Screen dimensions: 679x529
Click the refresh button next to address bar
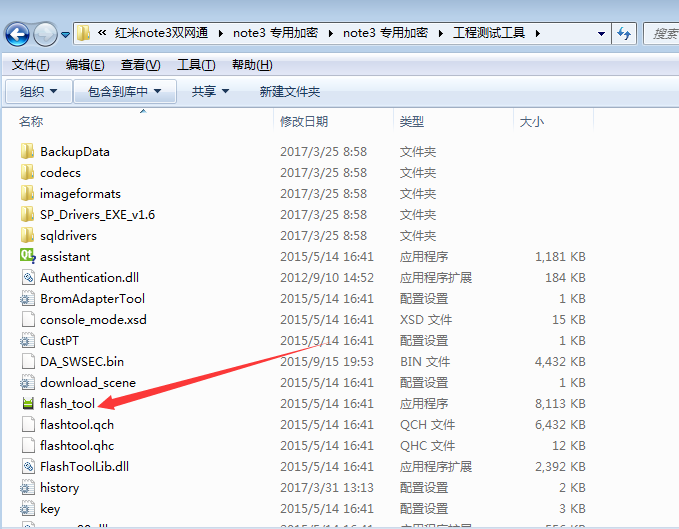coord(624,34)
